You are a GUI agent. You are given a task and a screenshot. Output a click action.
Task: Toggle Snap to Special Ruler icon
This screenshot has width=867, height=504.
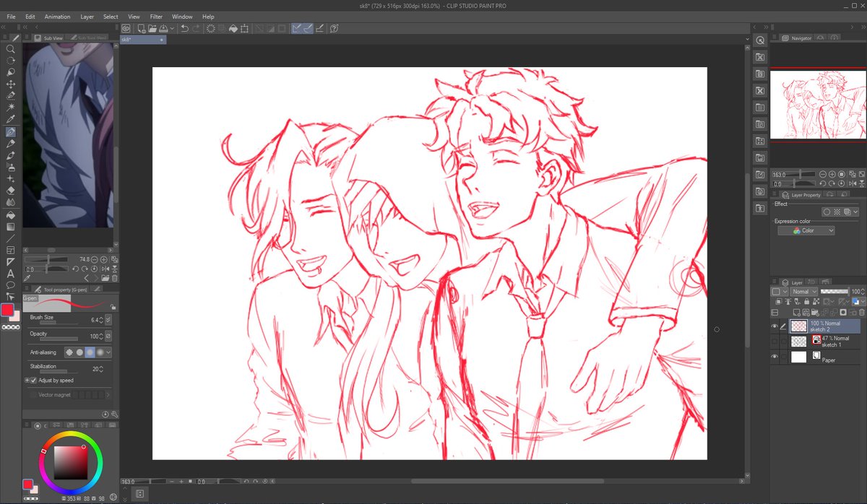pyautogui.click(x=309, y=29)
